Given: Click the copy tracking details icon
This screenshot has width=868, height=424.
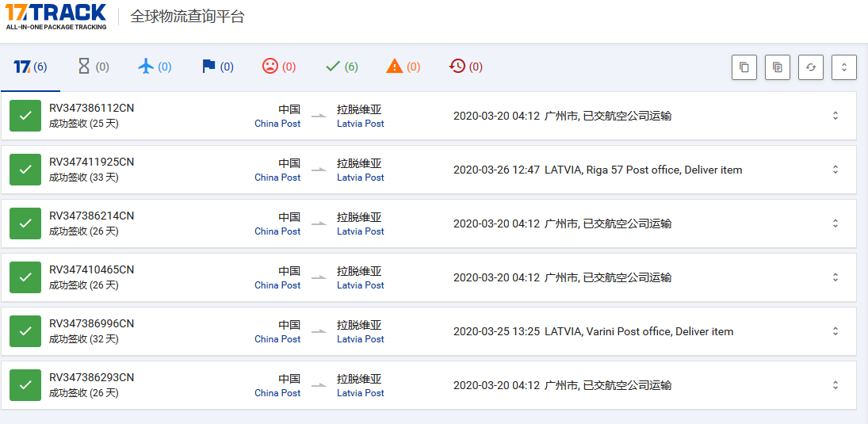Looking at the screenshot, I should point(778,67).
